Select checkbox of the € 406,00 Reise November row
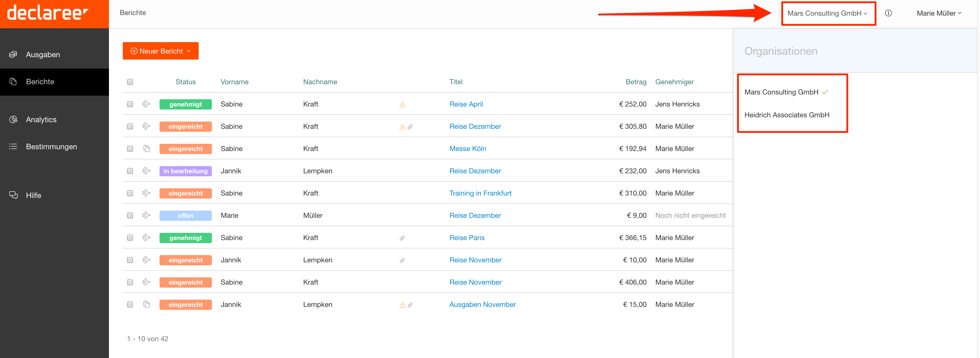The height and width of the screenshot is (358, 980). (x=130, y=282)
